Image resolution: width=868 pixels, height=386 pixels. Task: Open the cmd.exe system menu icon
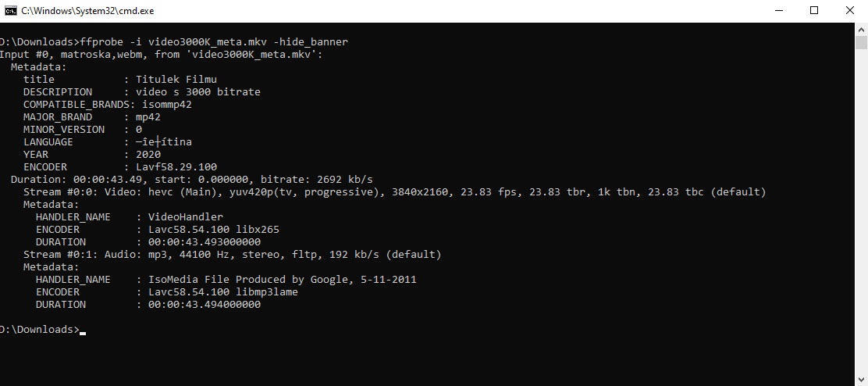[x=11, y=10]
